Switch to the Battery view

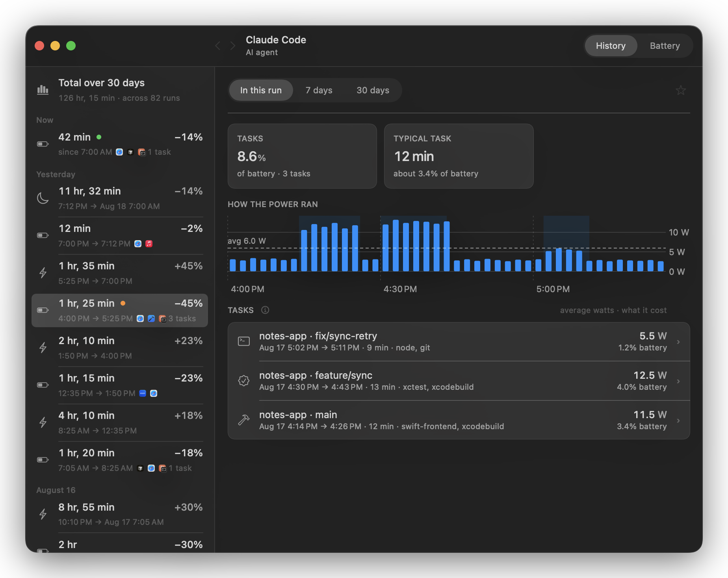coord(665,46)
